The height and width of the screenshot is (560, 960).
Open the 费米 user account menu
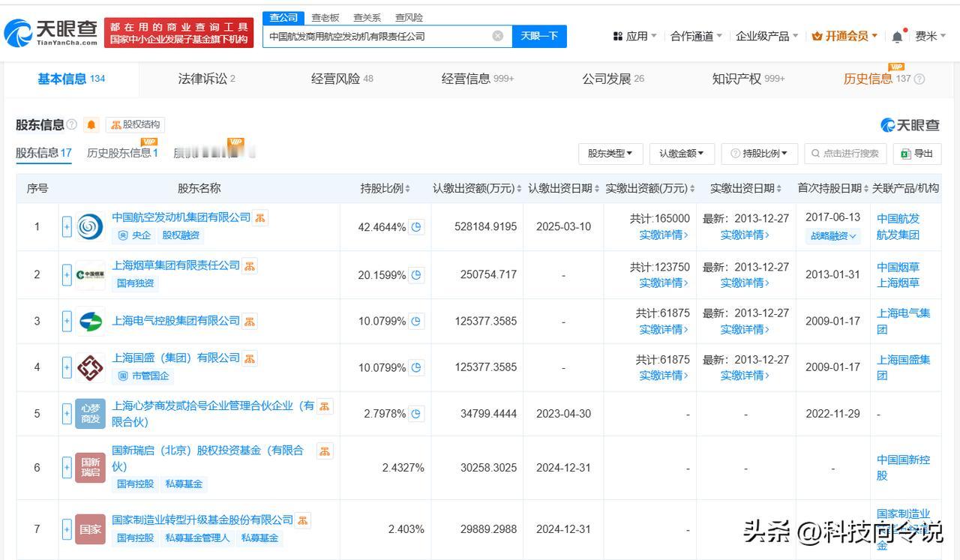coord(930,36)
